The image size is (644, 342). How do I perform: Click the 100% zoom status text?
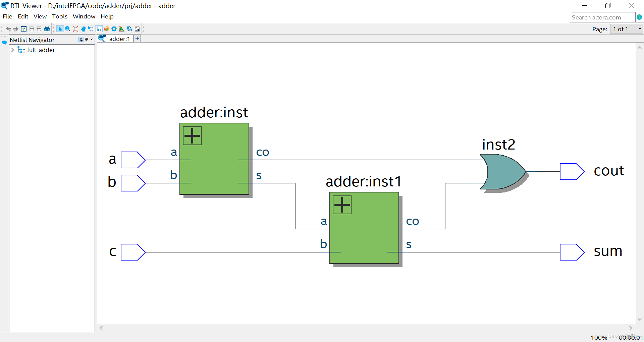coord(599,338)
